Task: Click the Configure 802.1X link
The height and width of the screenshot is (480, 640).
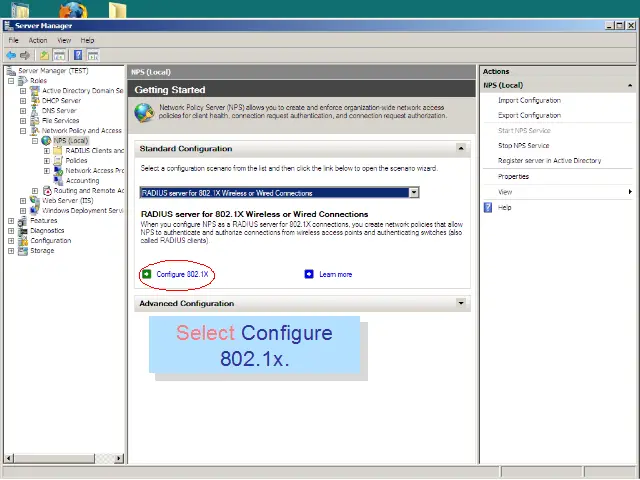Action: click(x=182, y=274)
